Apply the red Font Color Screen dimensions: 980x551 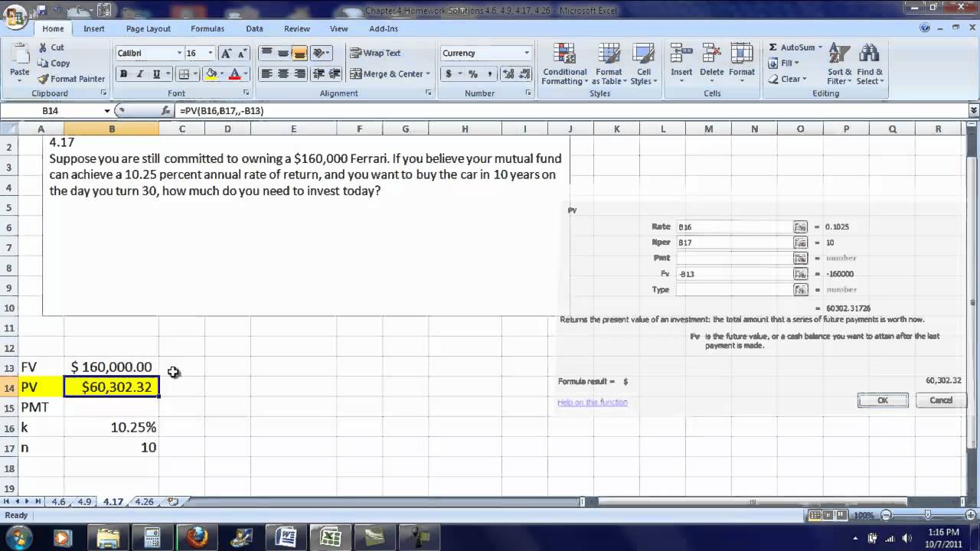tap(234, 74)
